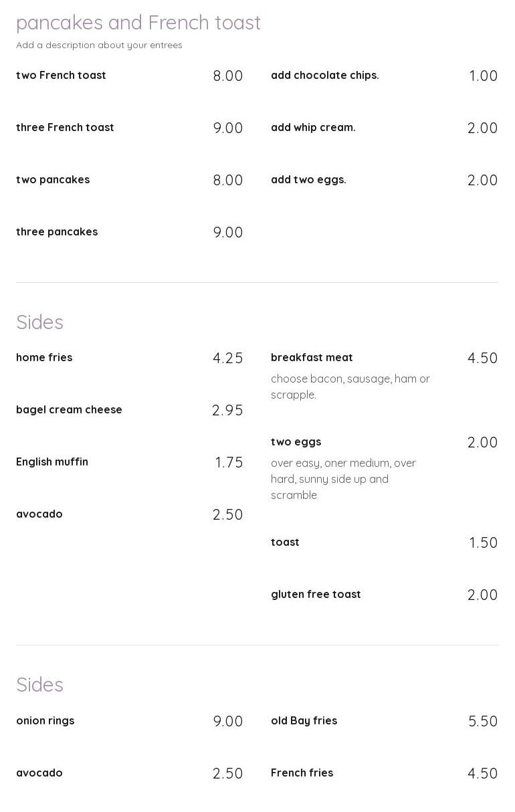Click "add chocolate chips." option
The height and width of the screenshot is (812, 515).
(324, 76)
